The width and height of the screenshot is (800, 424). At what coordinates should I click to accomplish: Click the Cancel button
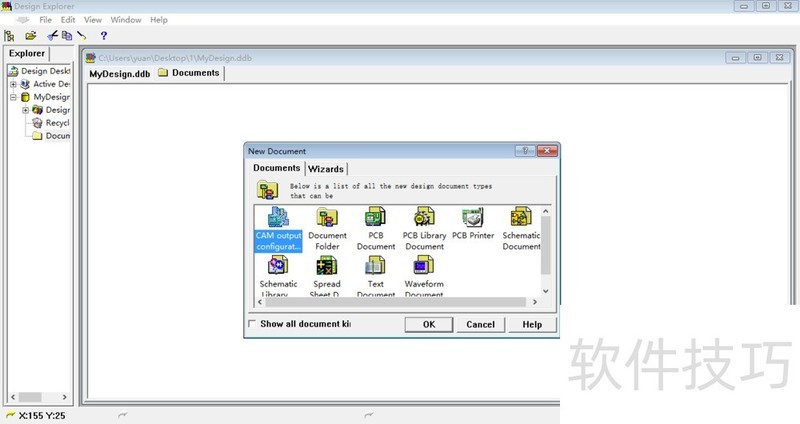click(x=480, y=325)
